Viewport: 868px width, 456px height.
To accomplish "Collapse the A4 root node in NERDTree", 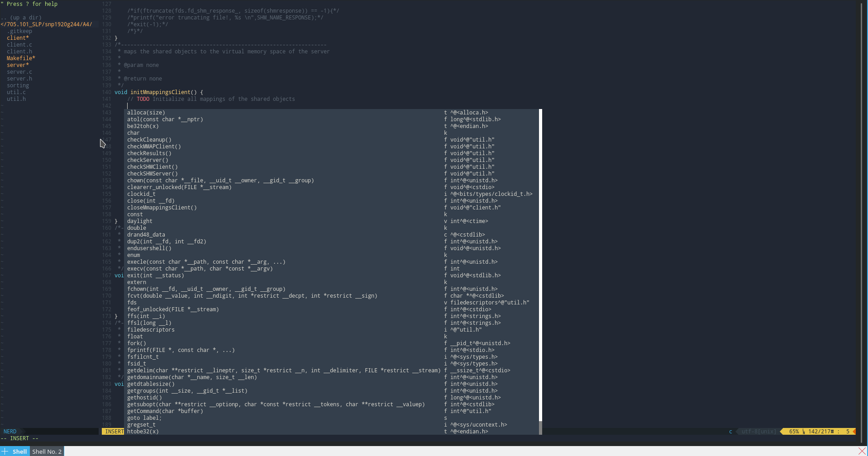I will 47,24.
